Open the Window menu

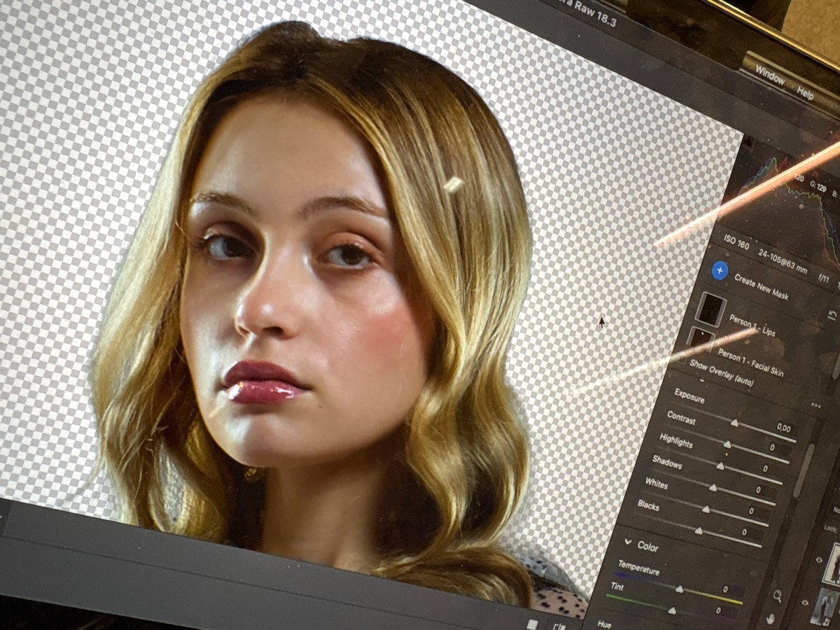coord(769,76)
